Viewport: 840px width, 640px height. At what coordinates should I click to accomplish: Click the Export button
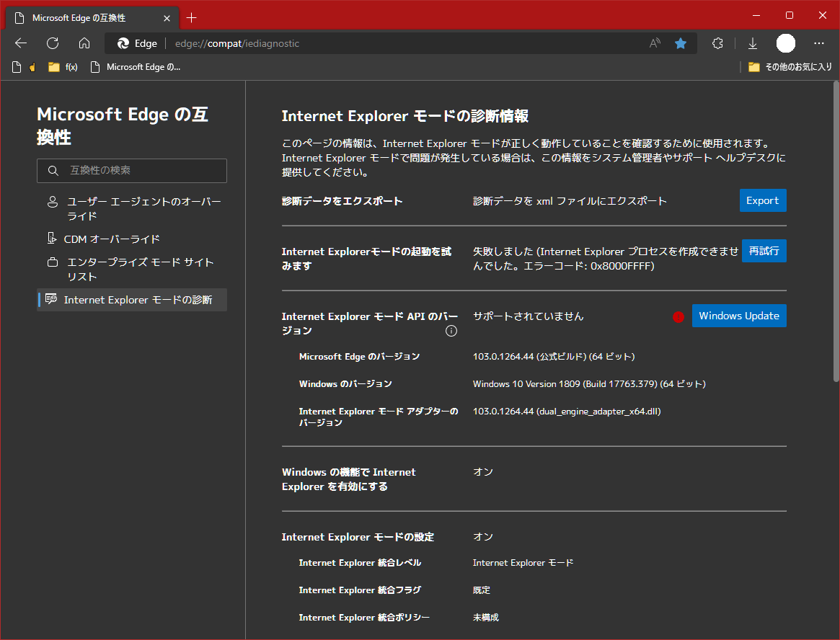click(763, 200)
